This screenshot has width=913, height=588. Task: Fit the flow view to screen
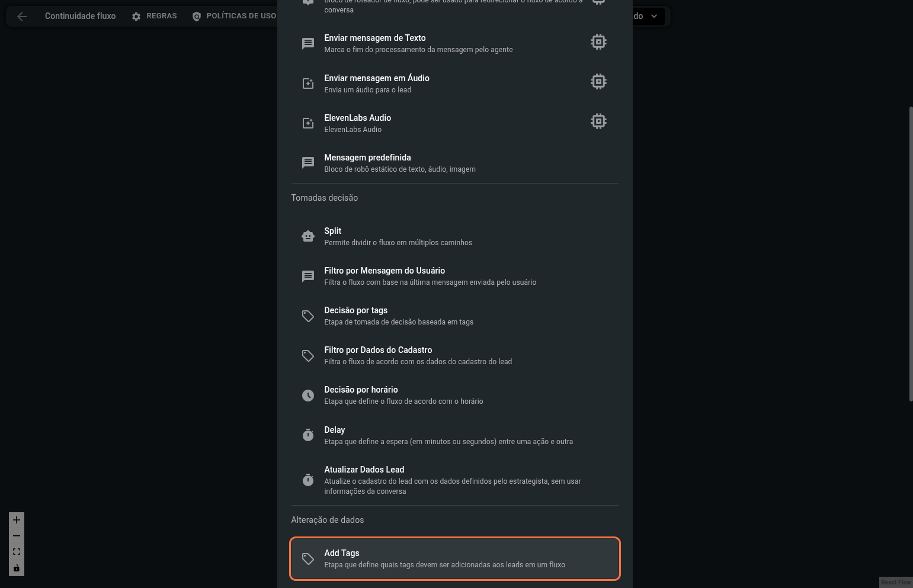coord(17,552)
